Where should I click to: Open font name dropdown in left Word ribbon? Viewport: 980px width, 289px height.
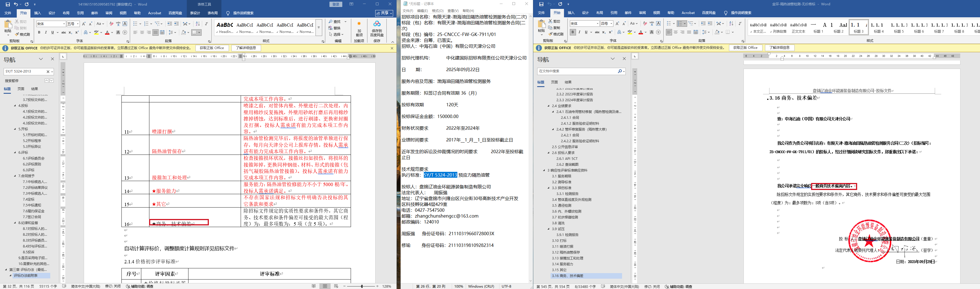pyautogui.click(x=64, y=24)
